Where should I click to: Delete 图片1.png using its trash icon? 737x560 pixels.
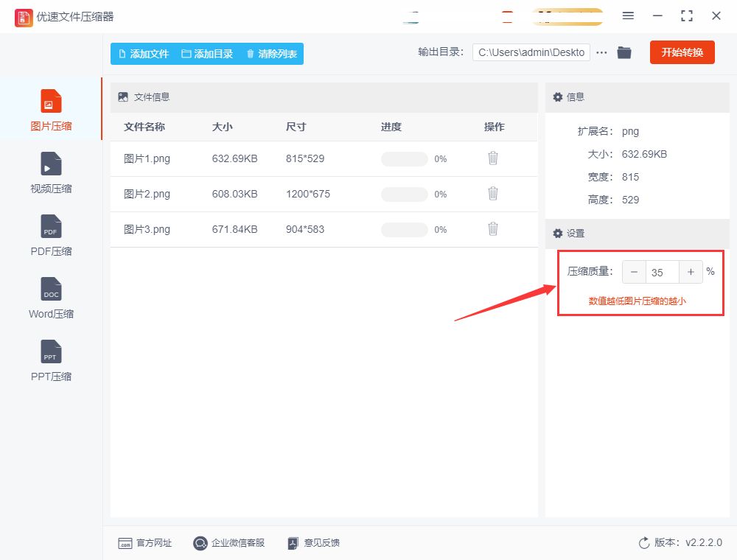point(492,158)
